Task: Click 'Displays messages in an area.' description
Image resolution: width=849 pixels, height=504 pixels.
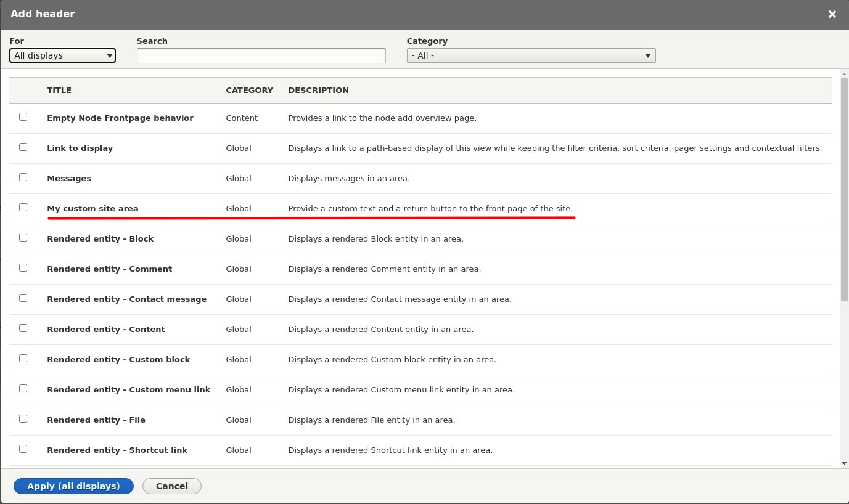Action: tap(349, 179)
